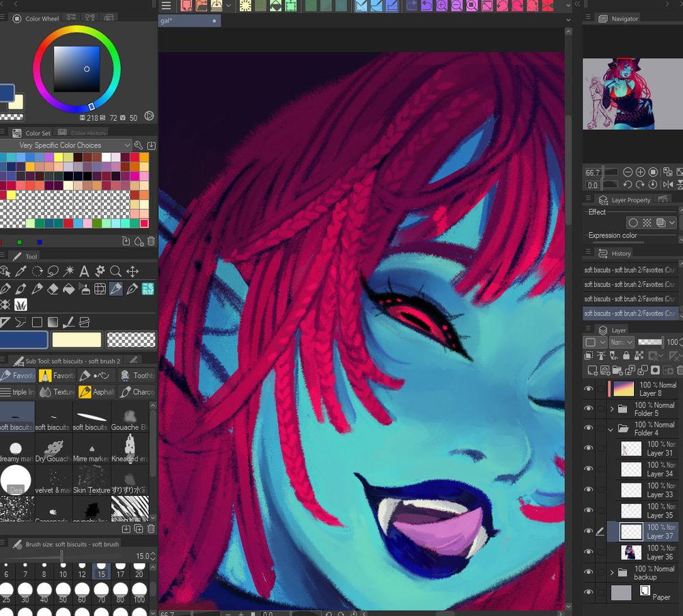Screen dimensions: 683x616
Task: Open the main hamburger menu
Action: click(166, 5)
